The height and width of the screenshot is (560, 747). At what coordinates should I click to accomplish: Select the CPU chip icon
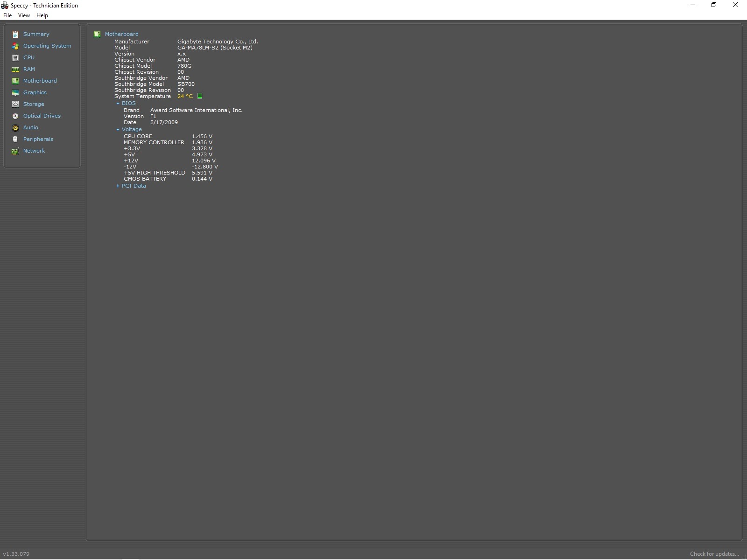coord(15,57)
